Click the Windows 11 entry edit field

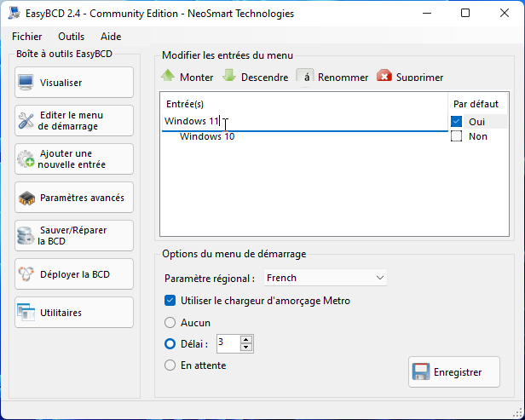(305, 121)
